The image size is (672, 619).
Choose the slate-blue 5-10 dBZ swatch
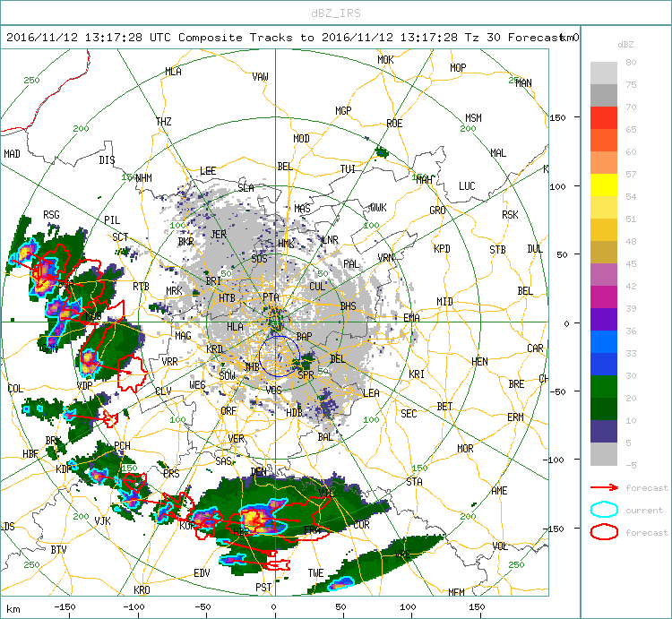point(603,431)
